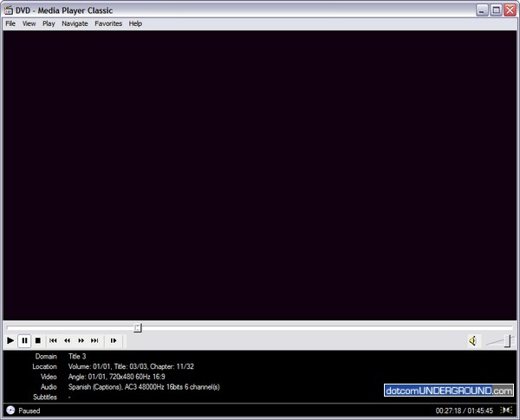The image size is (520, 420).
Task: Open the Play menu
Action: pyautogui.click(x=49, y=23)
